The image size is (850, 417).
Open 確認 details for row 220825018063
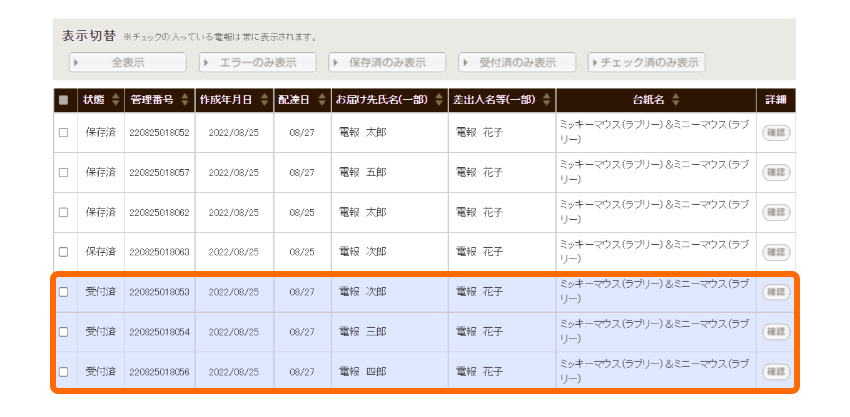point(776,252)
